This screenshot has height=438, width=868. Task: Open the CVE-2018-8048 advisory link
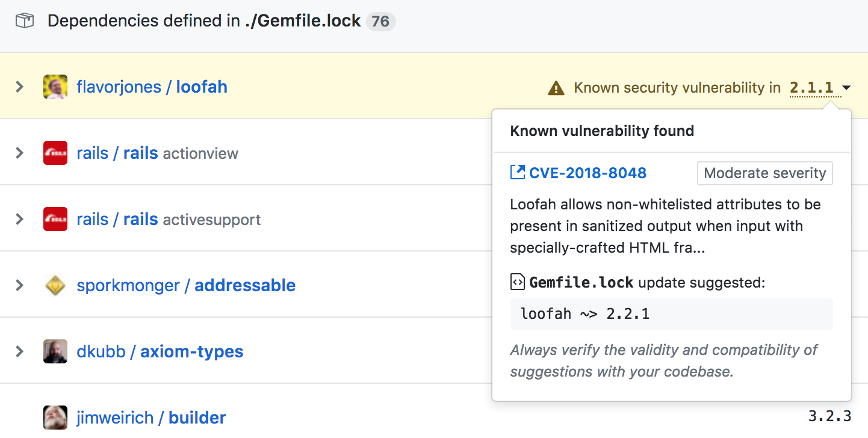pos(587,173)
